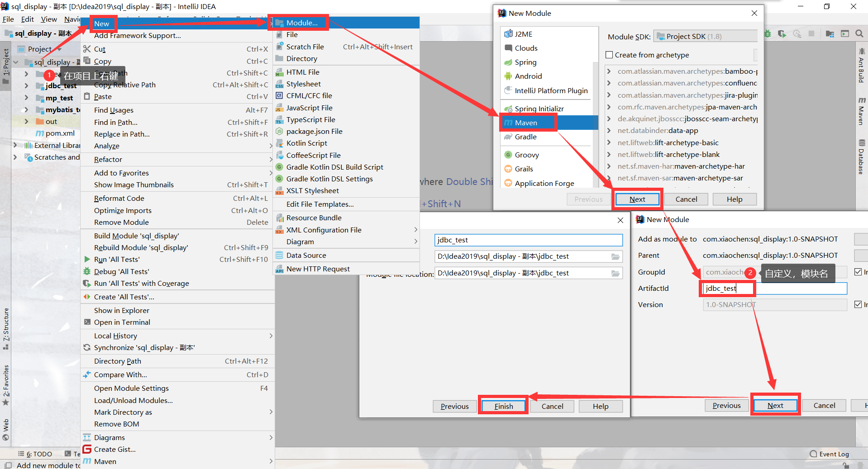868x469 pixels.
Task: Toggle the Version inherit checkbox
Action: coord(858,304)
